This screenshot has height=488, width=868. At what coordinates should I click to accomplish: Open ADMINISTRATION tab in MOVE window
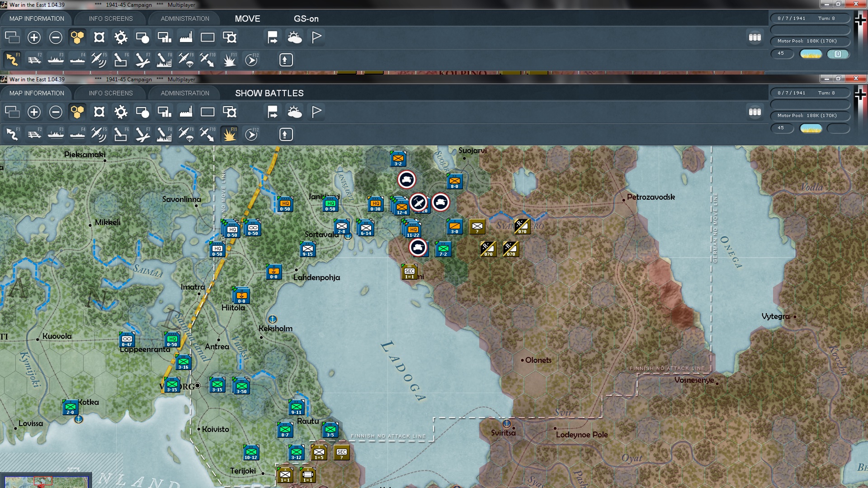(185, 19)
